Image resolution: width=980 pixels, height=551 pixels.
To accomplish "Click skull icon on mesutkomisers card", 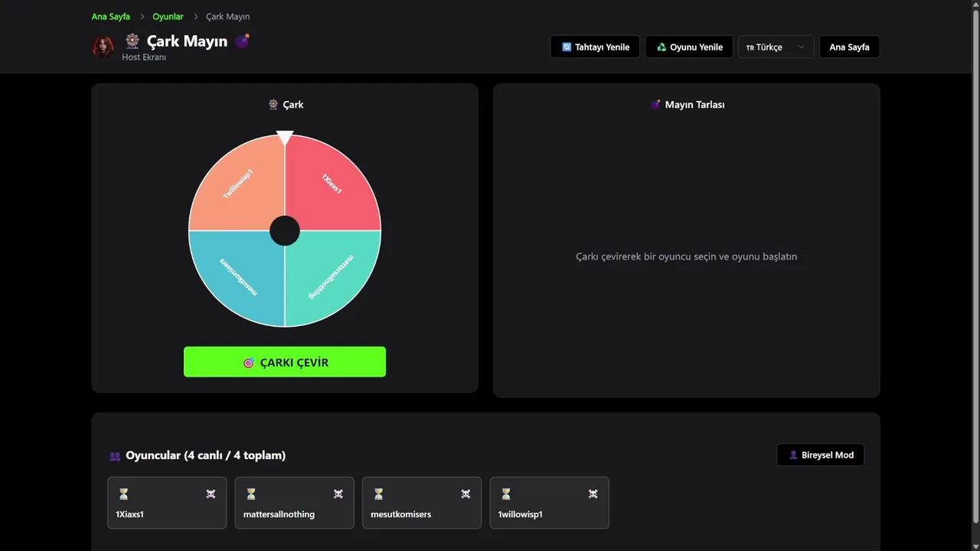I will (x=465, y=494).
